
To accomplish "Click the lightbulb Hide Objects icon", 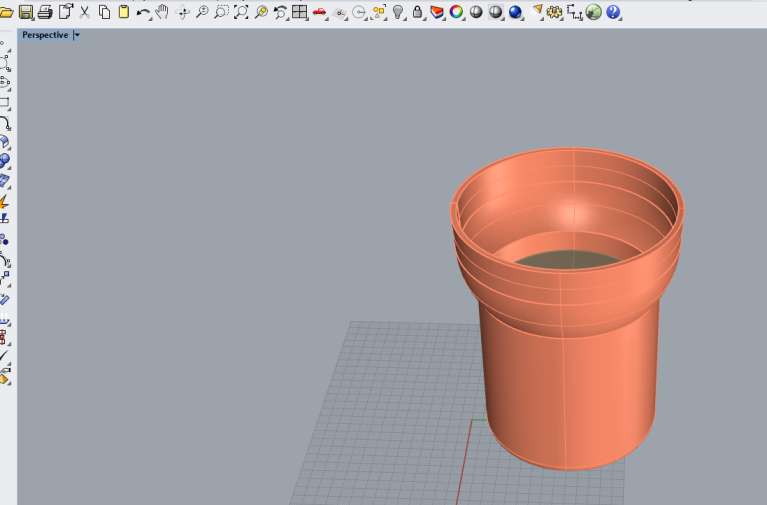I will (x=398, y=12).
